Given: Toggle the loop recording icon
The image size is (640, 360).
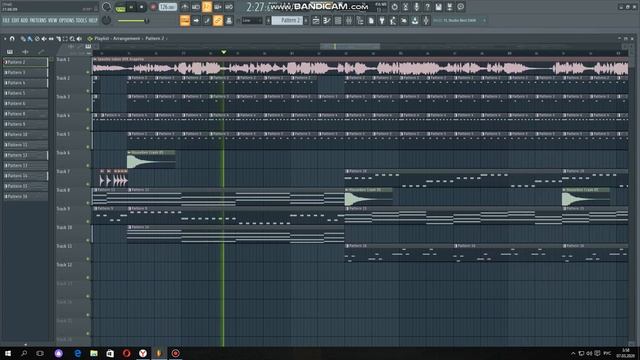Looking at the screenshot, I should click(x=229, y=7).
